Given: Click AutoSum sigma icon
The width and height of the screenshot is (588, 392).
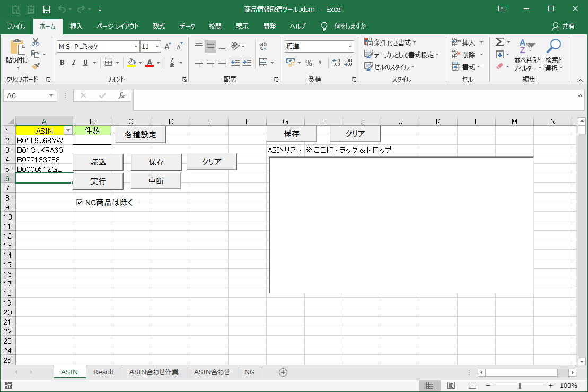Looking at the screenshot, I should pos(500,41).
